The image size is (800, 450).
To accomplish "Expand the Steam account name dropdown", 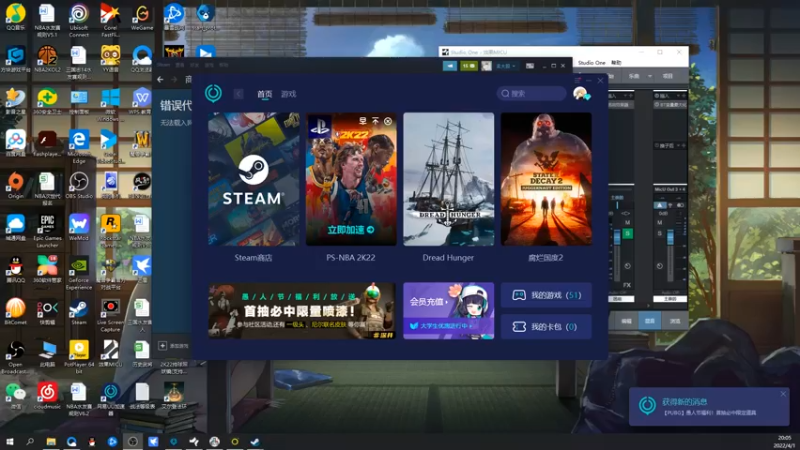I will [506, 66].
